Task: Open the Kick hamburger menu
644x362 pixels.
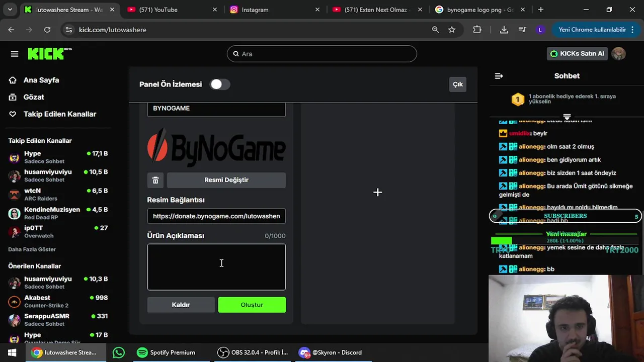Action: pyautogui.click(x=15, y=54)
